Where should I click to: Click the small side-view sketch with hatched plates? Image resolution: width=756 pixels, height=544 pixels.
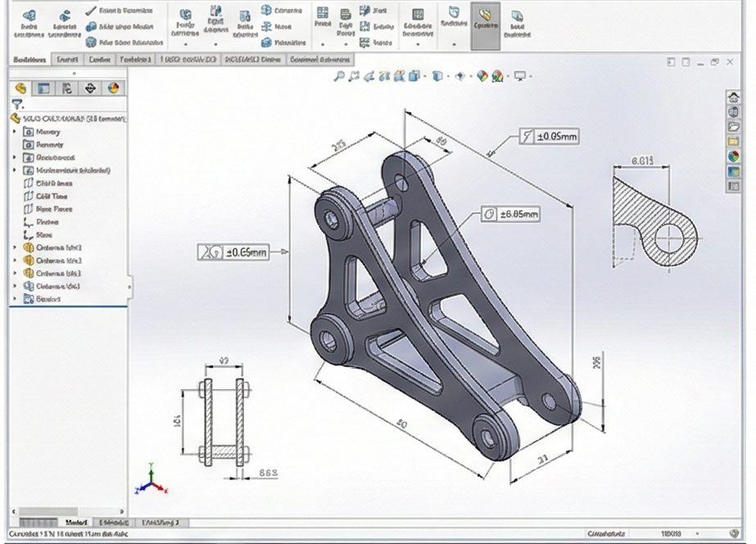click(224, 422)
